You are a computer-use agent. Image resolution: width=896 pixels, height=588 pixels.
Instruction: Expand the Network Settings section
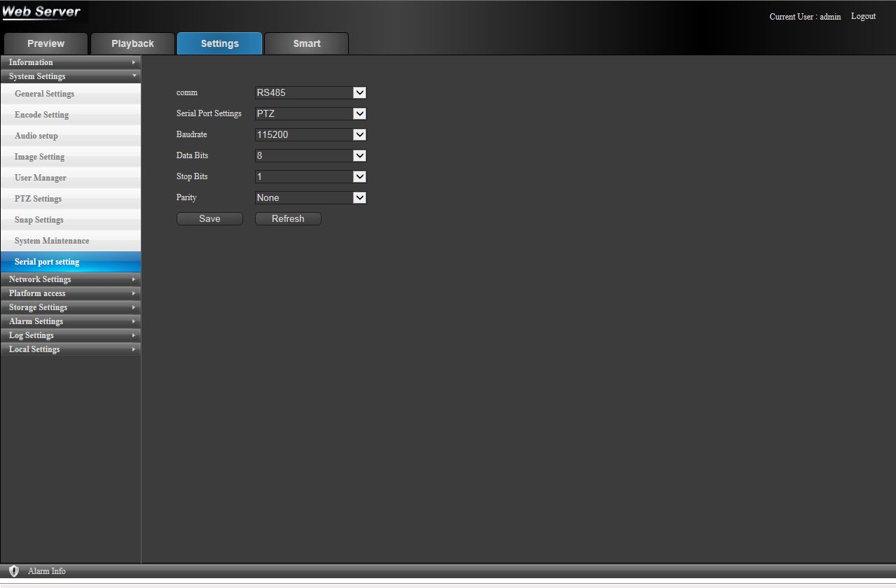pyautogui.click(x=70, y=279)
